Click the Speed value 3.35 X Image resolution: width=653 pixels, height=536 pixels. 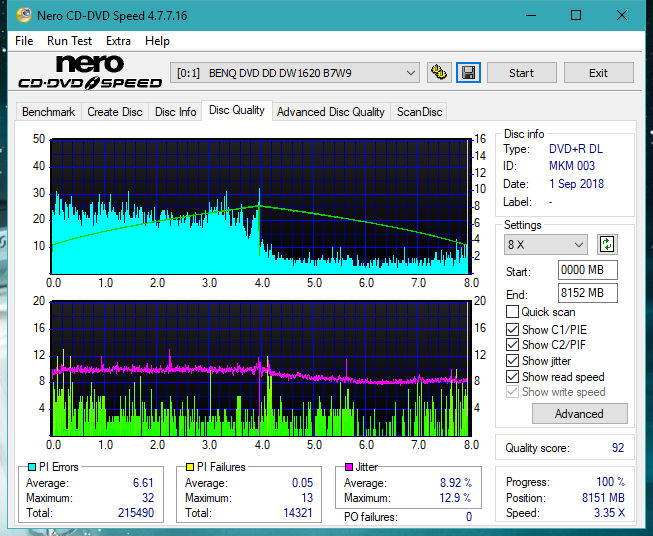click(x=609, y=513)
